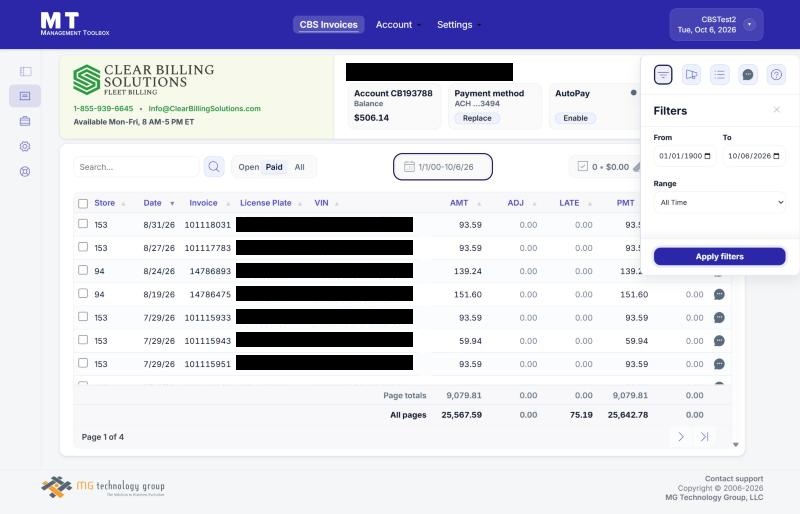The height and width of the screenshot is (514, 800).
Task: Open comment on invoice 101115943
Action: [x=719, y=341]
